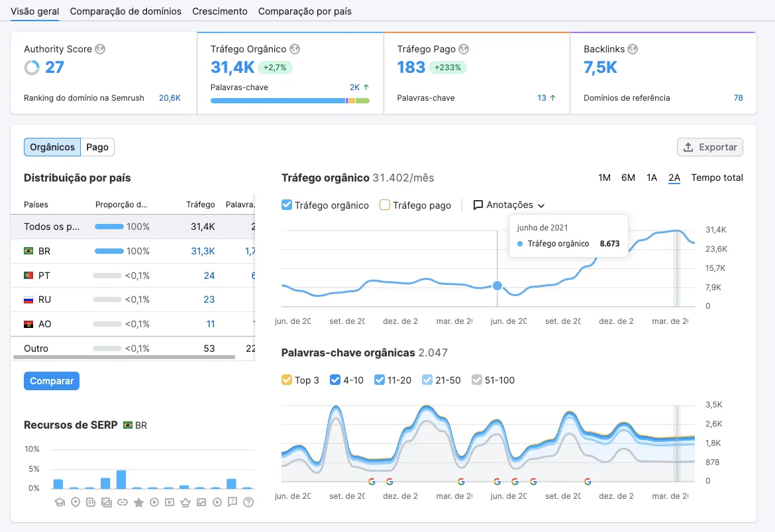Click the Tráfego column header

pos(201,205)
